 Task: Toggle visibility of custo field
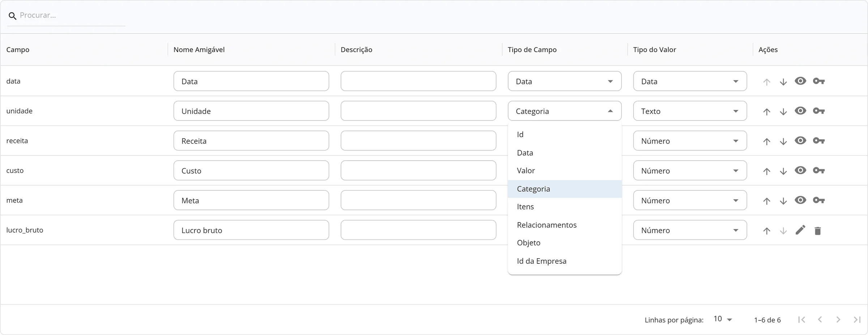800,170
